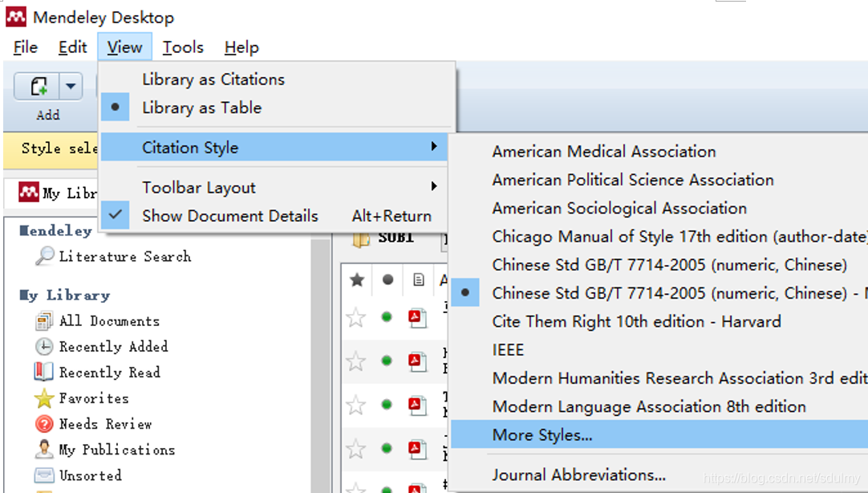Close the open View menu
This screenshot has height=493, width=868.
(x=124, y=47)
